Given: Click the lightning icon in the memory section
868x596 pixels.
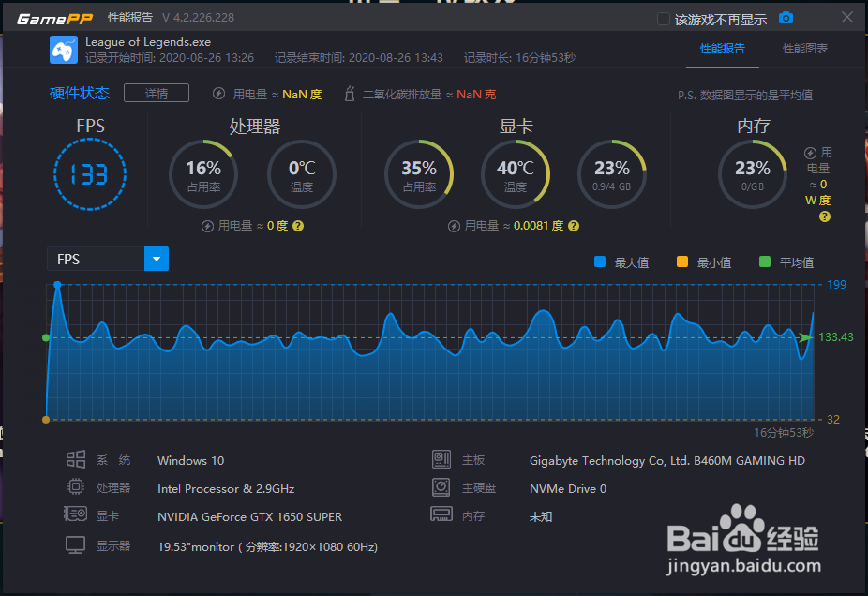Looking at the screenshot, I should [810, 153].
